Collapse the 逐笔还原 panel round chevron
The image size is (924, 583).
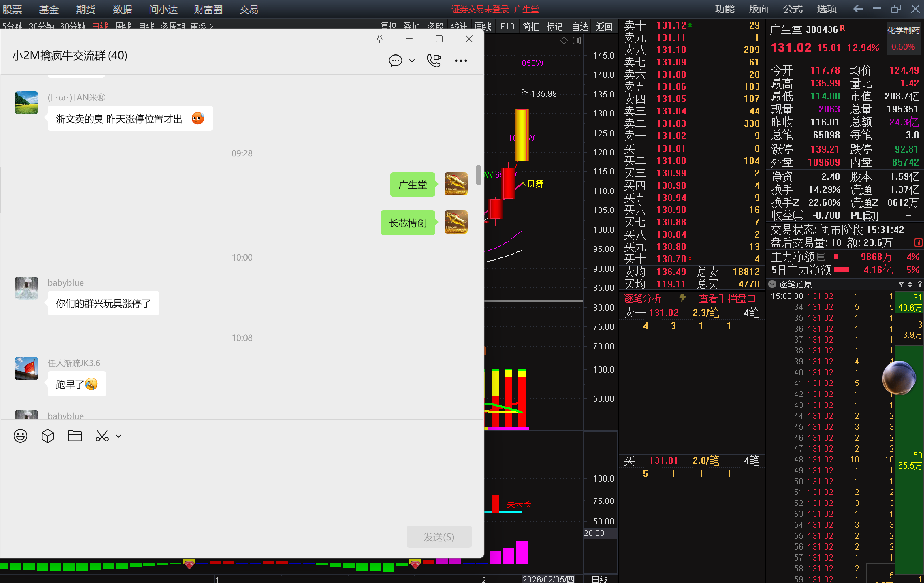coord(772,284)
